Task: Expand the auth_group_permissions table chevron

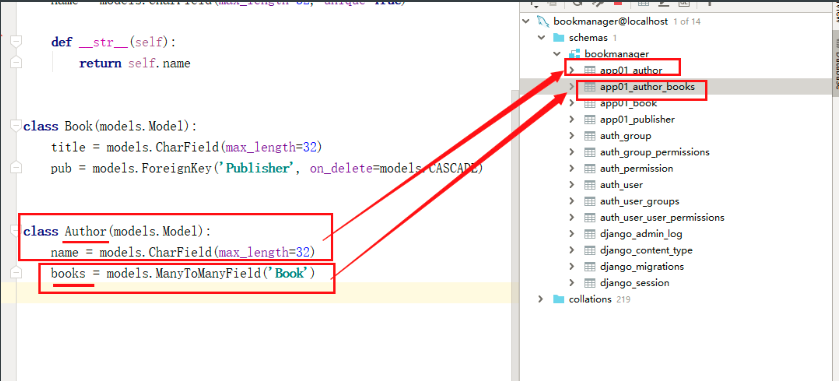Action: click(572, 153)
